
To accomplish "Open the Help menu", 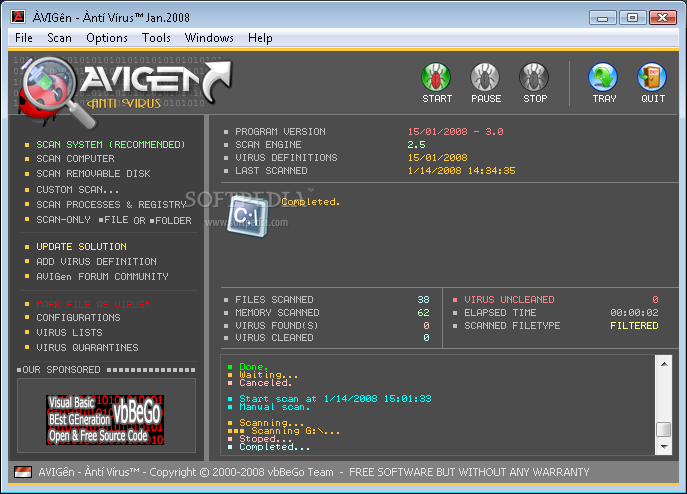I will coord(260,38).
